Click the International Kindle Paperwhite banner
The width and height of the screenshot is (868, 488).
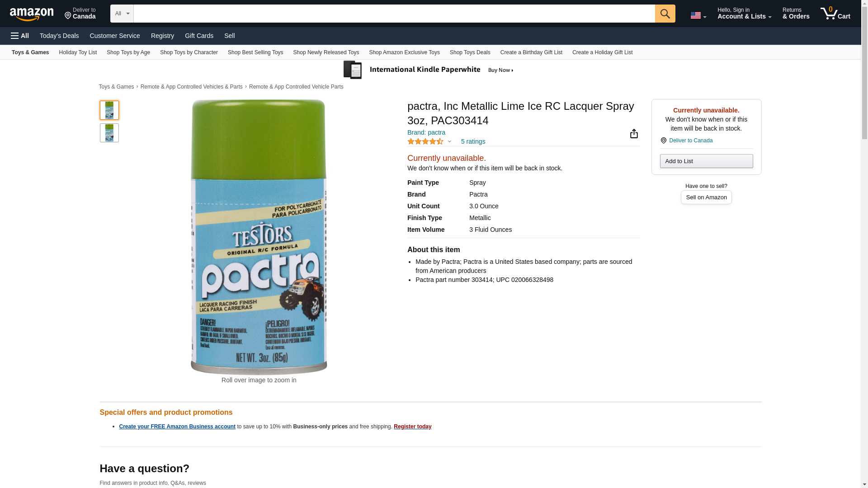[x=429, y=70]
